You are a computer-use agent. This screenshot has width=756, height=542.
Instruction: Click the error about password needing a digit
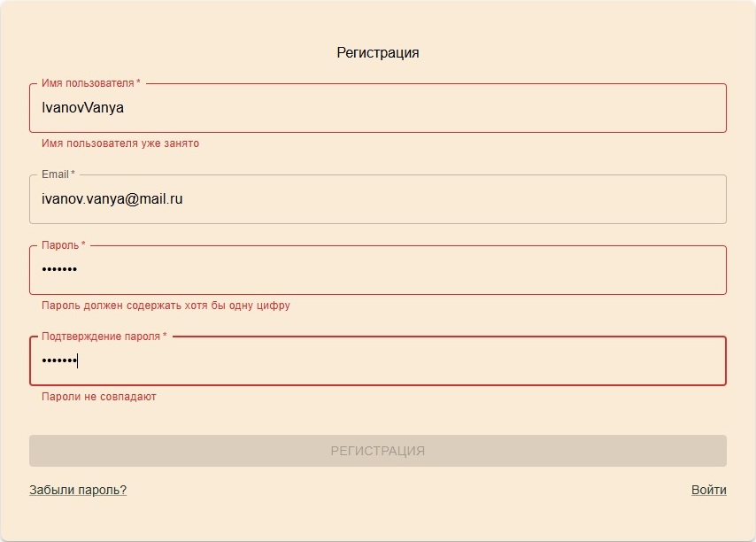pos(166,306)
